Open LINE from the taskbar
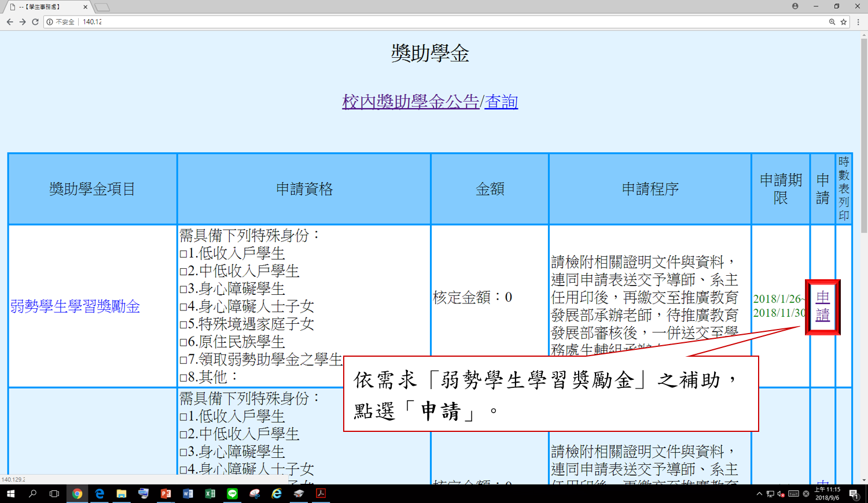This screenshot has height=503, width=868. pos(233,494)
